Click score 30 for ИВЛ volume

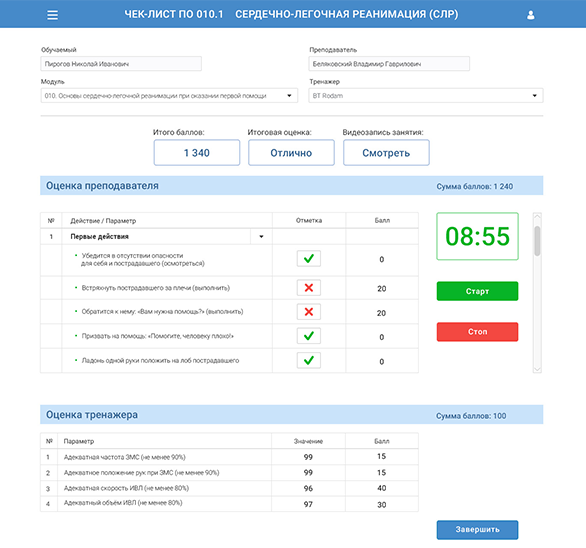pos(382,505)
